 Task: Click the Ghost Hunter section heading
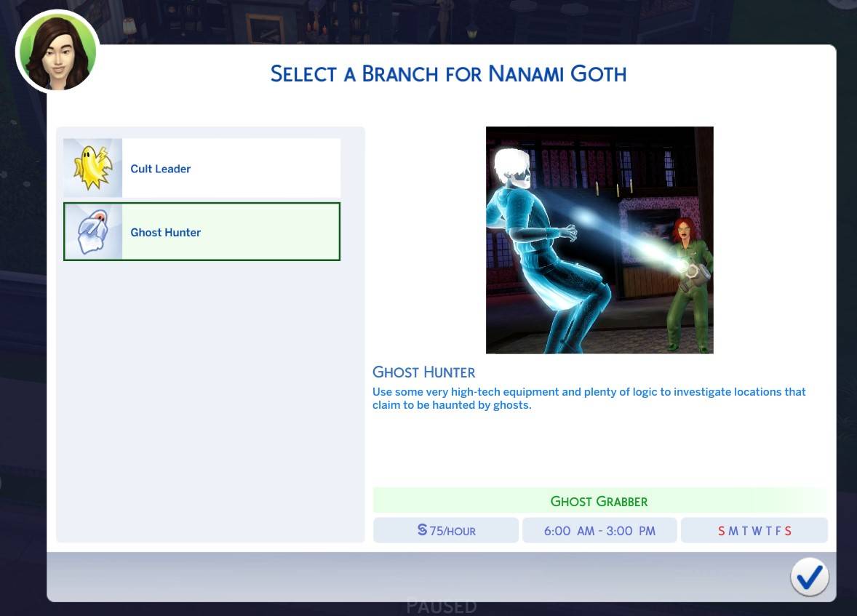[x=424, y=372]
